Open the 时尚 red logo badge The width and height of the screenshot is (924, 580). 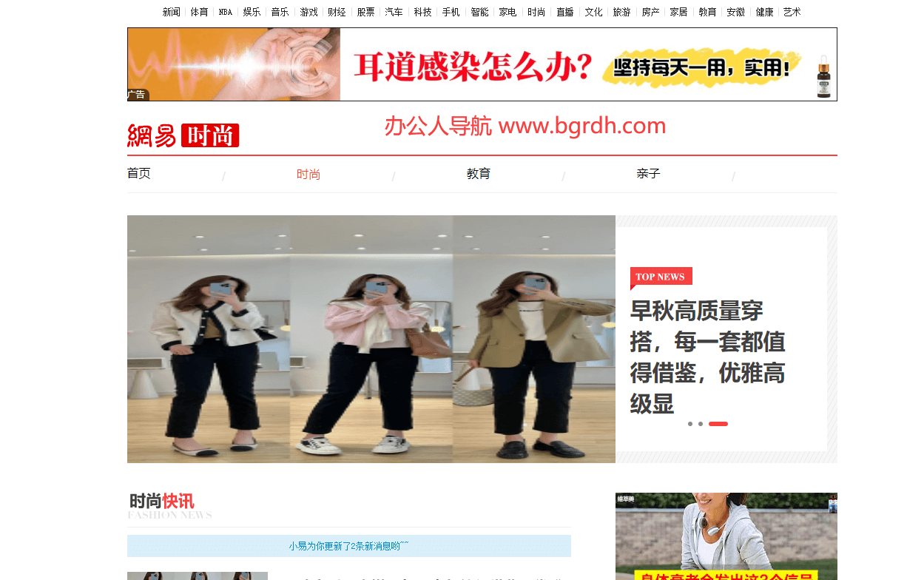click(x=210, y=135)
